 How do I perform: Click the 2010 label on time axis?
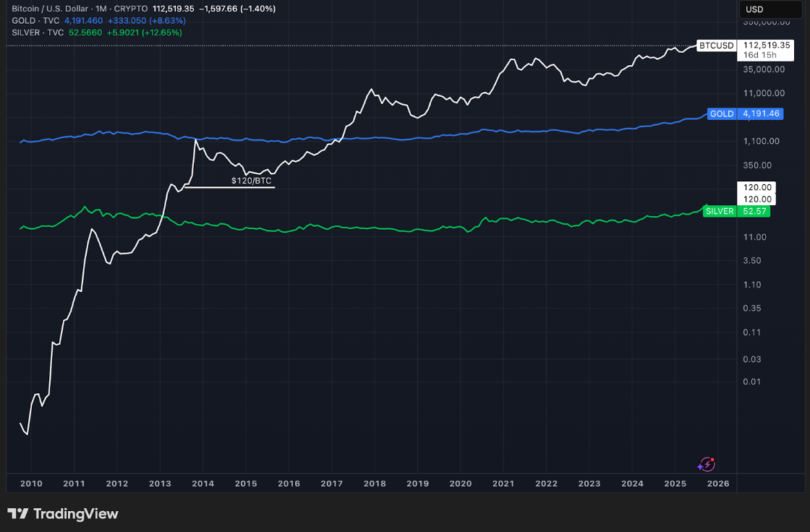pos(31,484)
